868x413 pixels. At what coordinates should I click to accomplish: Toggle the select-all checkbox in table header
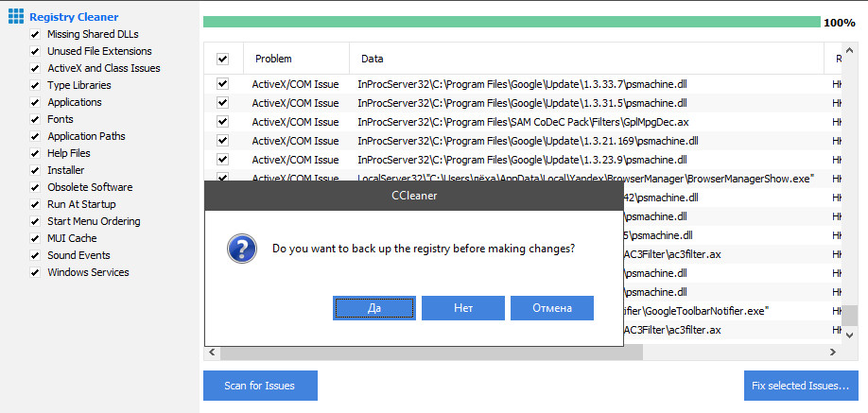coord(222,59)
